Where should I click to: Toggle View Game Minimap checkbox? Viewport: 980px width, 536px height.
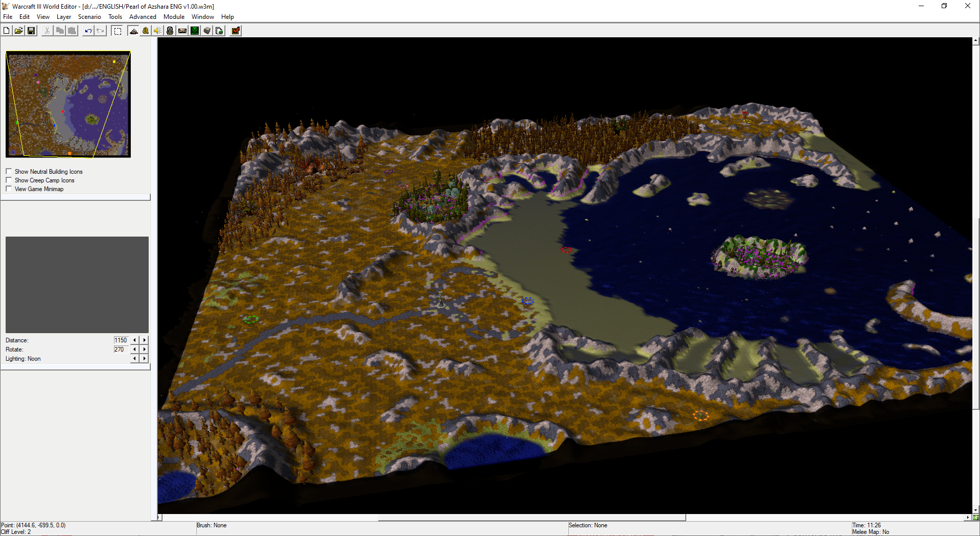9,189
